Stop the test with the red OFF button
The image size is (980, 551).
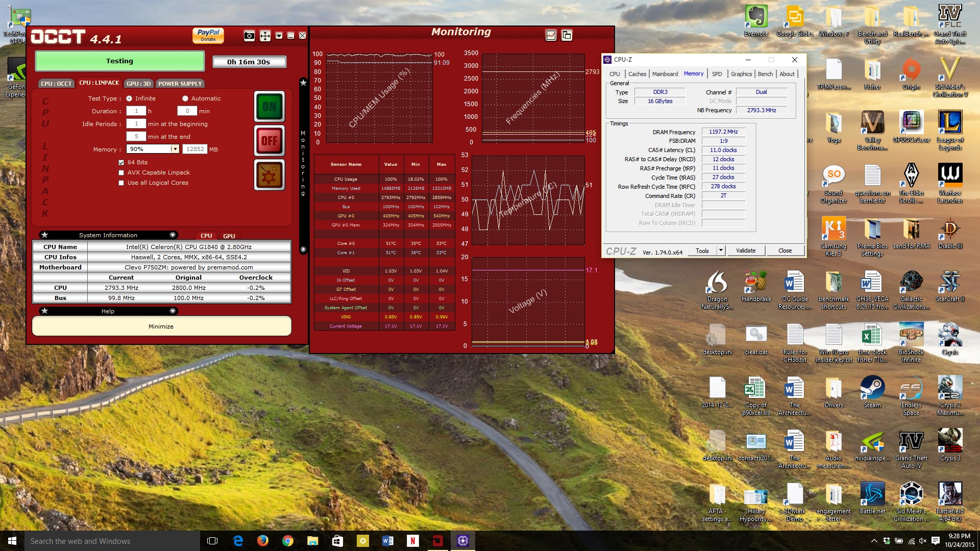pyautogui.click(x=269, y=140)
